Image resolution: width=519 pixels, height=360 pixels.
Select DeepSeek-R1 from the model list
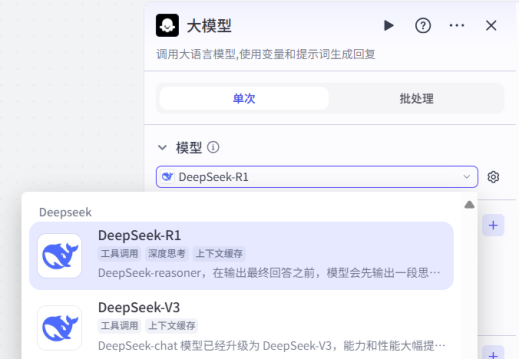[x=241, y=256]
